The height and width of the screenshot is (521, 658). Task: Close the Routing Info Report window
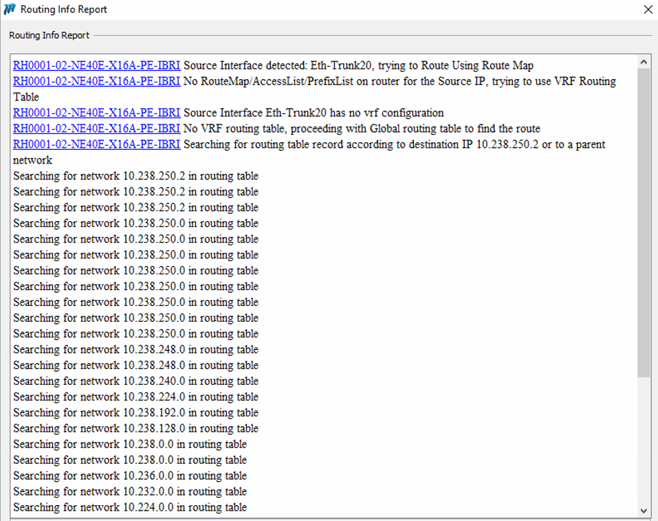pyautogui.click(x=641, y=10)
